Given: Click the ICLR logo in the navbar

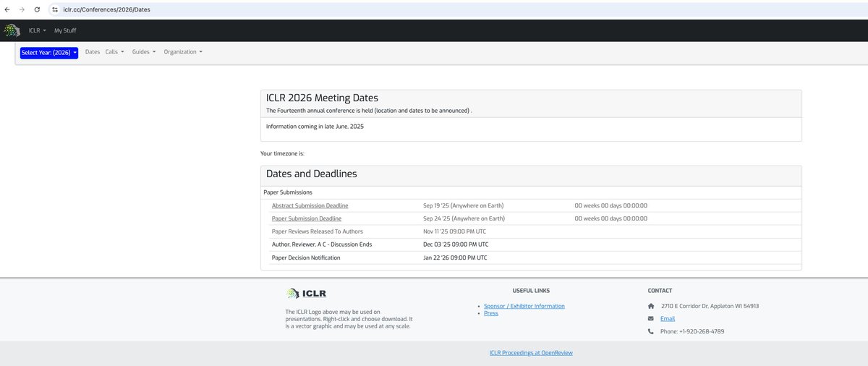Looking at the screenshot, I should coord(12,30).
